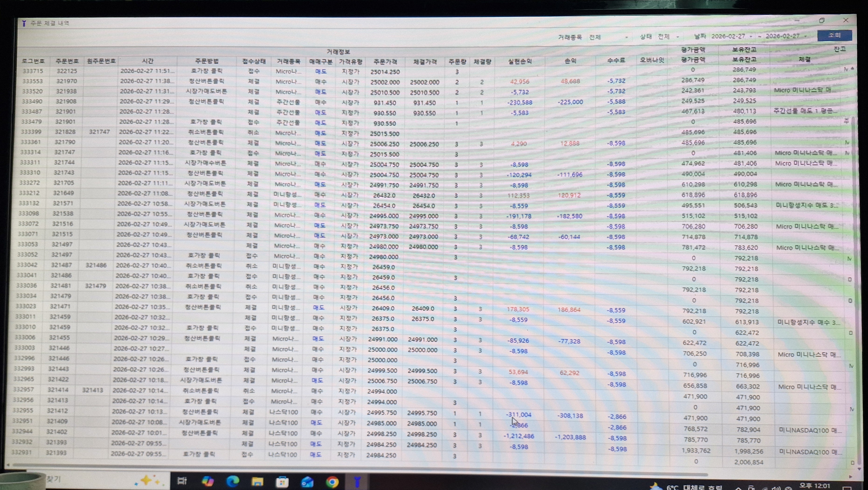Click the 체결가격 column header

[x=425, y=62]
